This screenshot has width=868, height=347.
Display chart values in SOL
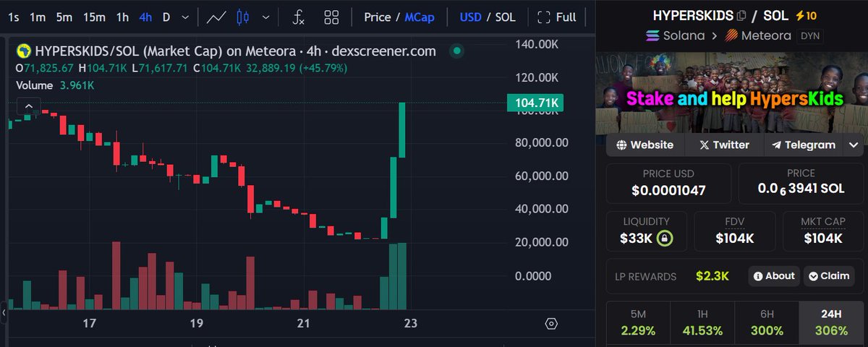(505, 17)
